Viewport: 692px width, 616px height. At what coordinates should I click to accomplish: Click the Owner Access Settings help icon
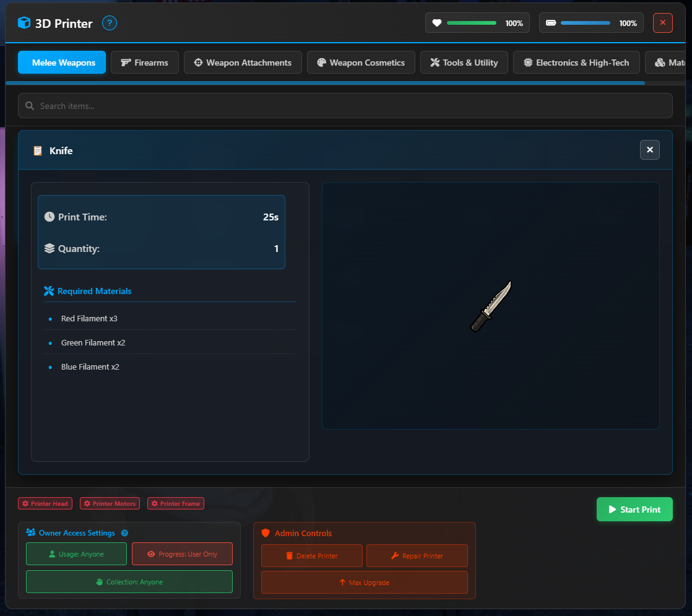click(124, 533)
